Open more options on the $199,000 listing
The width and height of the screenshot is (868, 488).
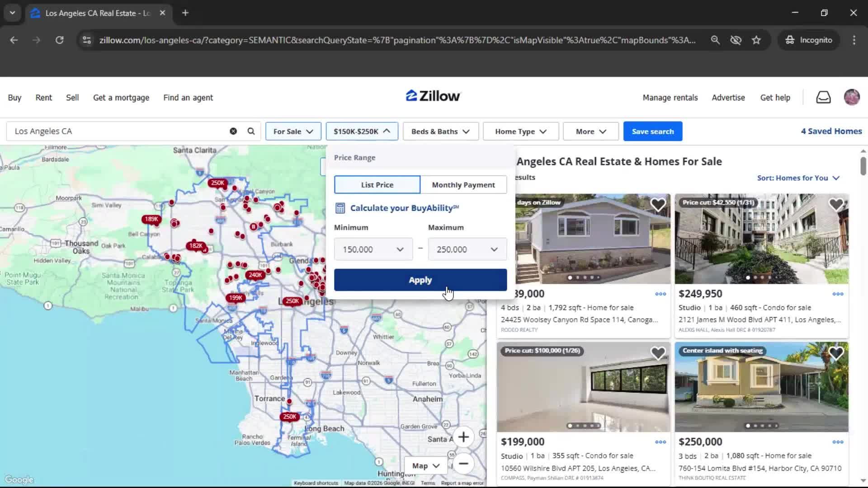(x=660, y=442)
